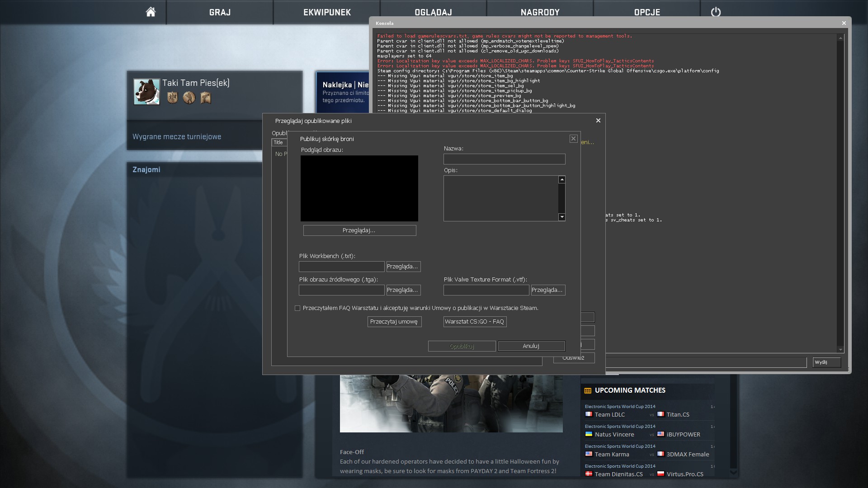This screenshot has width=868, height=488.
Task: Tick the Workshop FAQ agreement checkbox
Action: [x=297, y=308]
